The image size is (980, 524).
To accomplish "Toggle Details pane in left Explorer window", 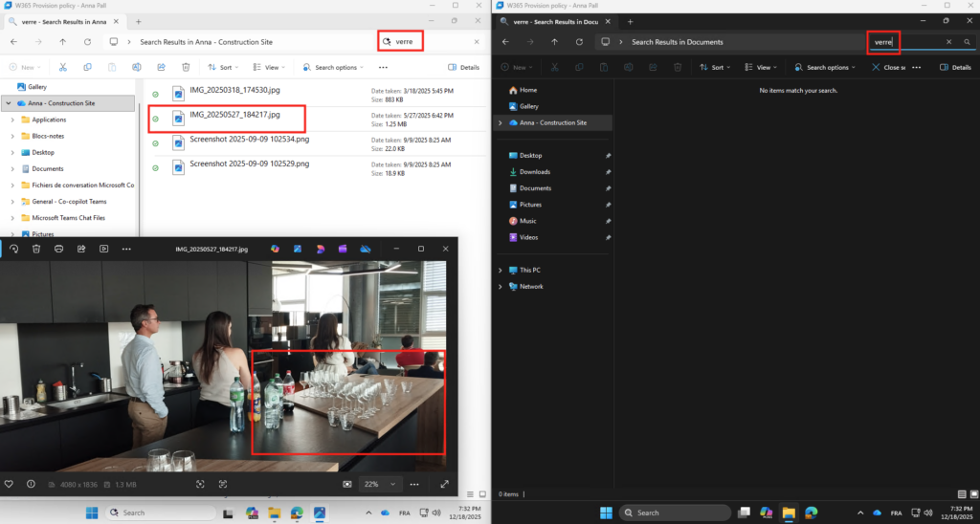I will point(463,68).
